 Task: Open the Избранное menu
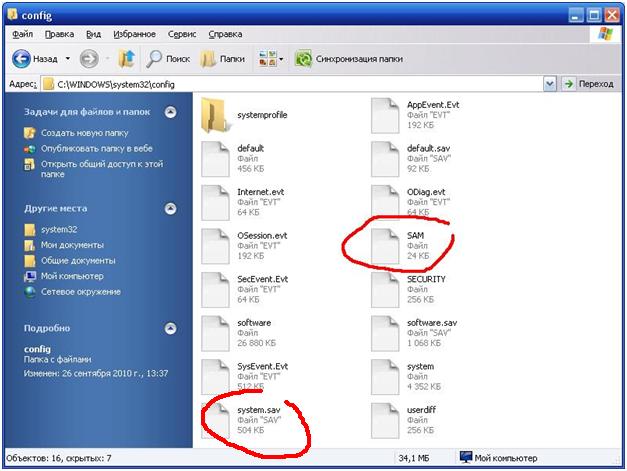click(134, 34)
